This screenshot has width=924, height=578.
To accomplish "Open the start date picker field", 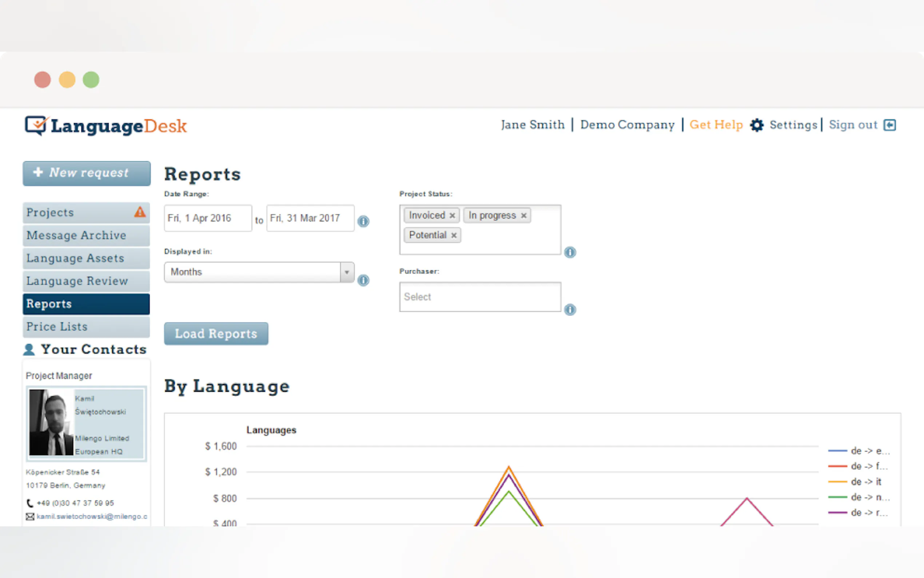I will [208, 218].
